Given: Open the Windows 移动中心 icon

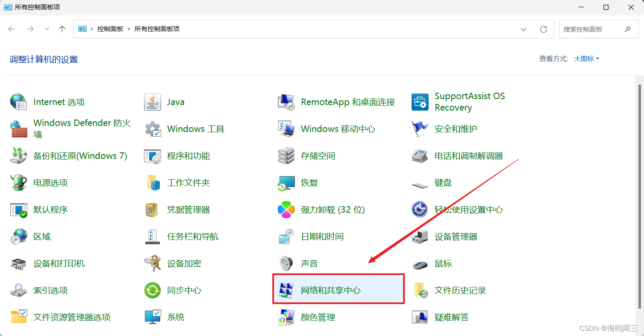Looking at the screenshot, I should coord(286,129).
